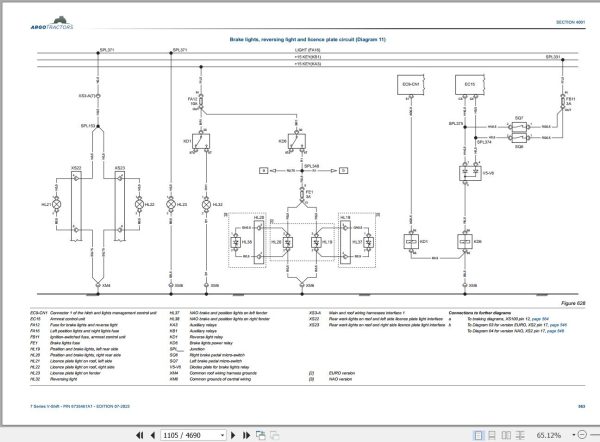Click the SQ8 micro-switch label

[519, 147]
